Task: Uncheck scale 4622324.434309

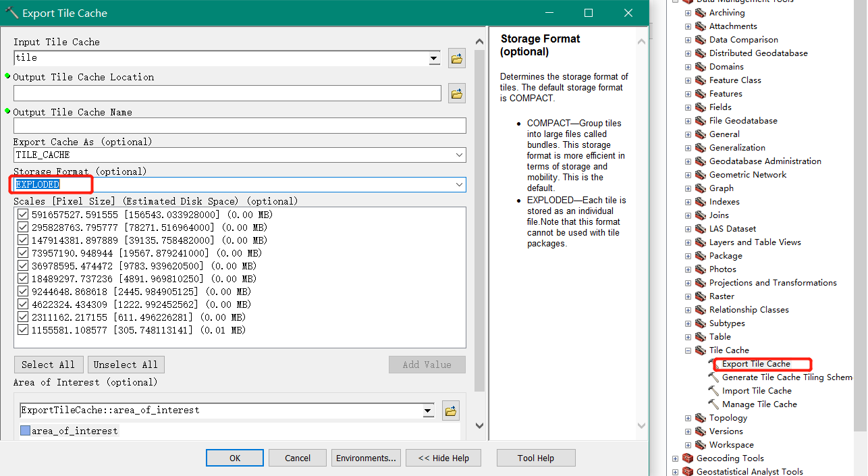Action: [24, 305]
